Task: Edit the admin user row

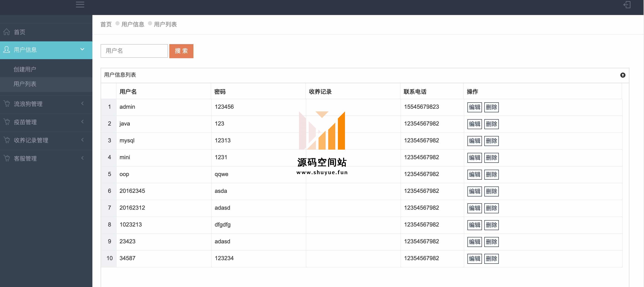Action: 474,107
